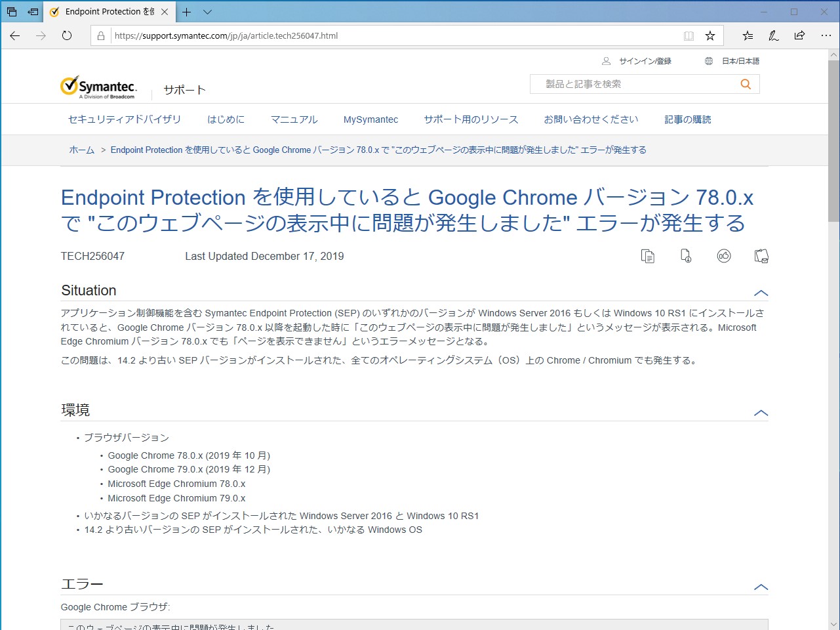This screenshot has width=840, height=630.
Task: Collapse the 環境 section
Action: point(761,413)
